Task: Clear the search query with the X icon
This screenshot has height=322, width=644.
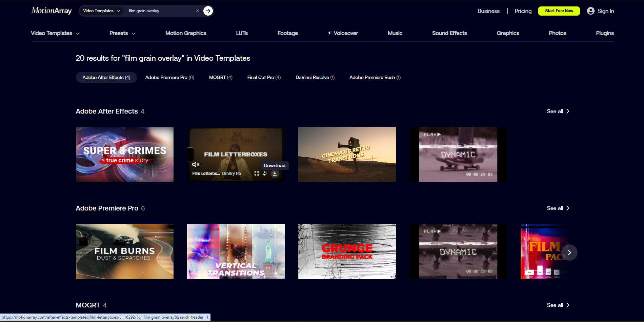Action: tap(198, 11)
